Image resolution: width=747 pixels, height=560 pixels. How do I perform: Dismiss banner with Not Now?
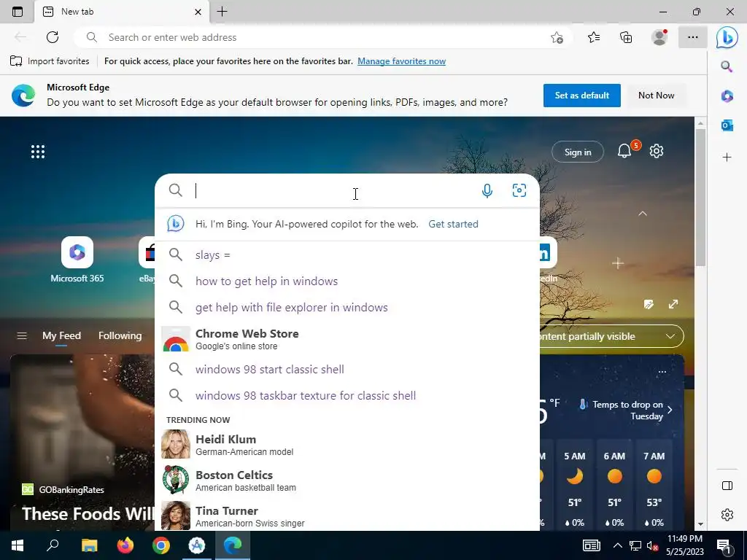tap(656, 96)
